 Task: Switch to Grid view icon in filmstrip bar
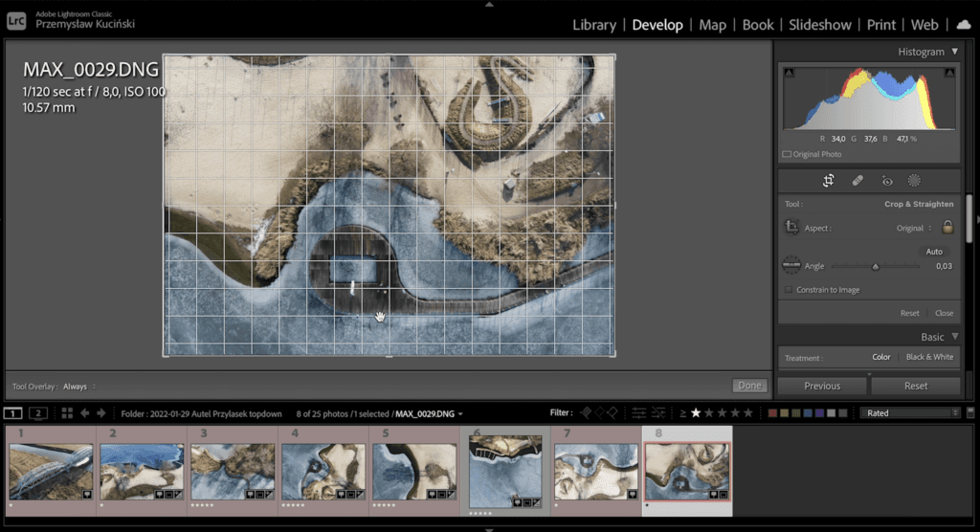(67, 413)
